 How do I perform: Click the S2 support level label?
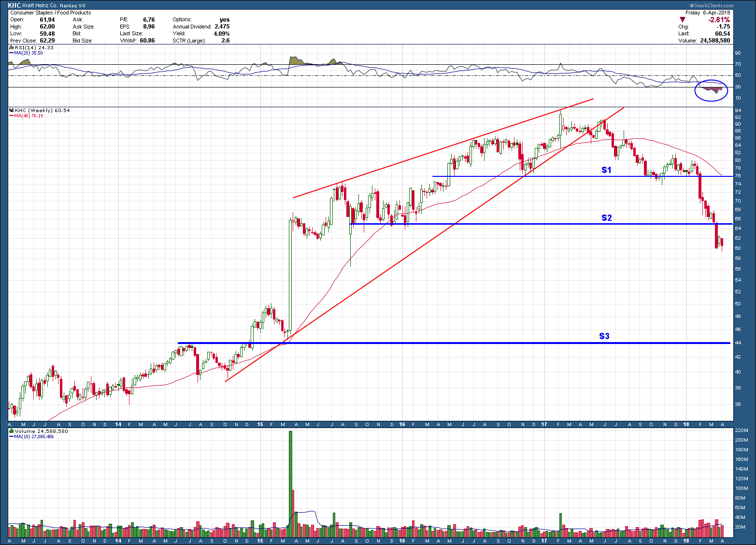[x=606, y=218]
